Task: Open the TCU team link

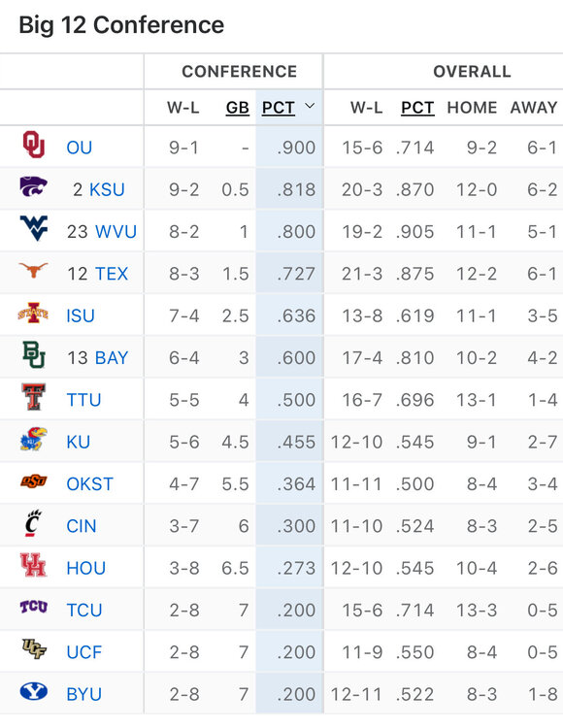Action: click(84, 611)
